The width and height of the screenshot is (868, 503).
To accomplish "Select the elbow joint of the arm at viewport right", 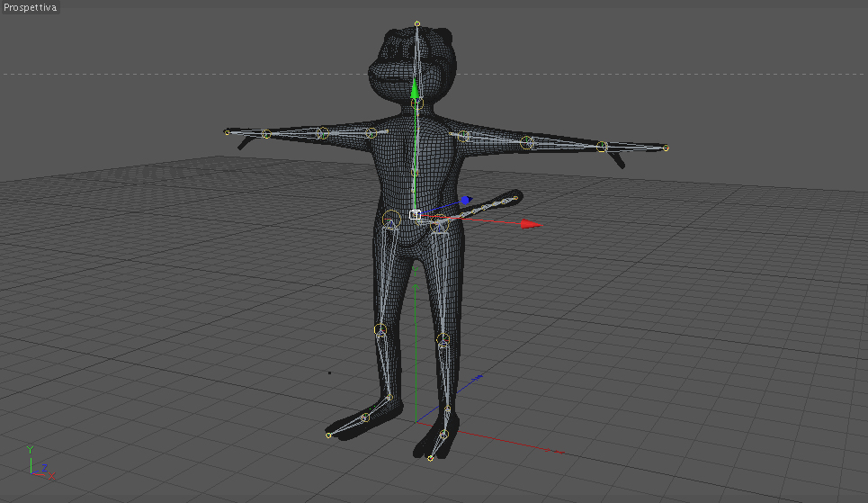I will 526,142.
